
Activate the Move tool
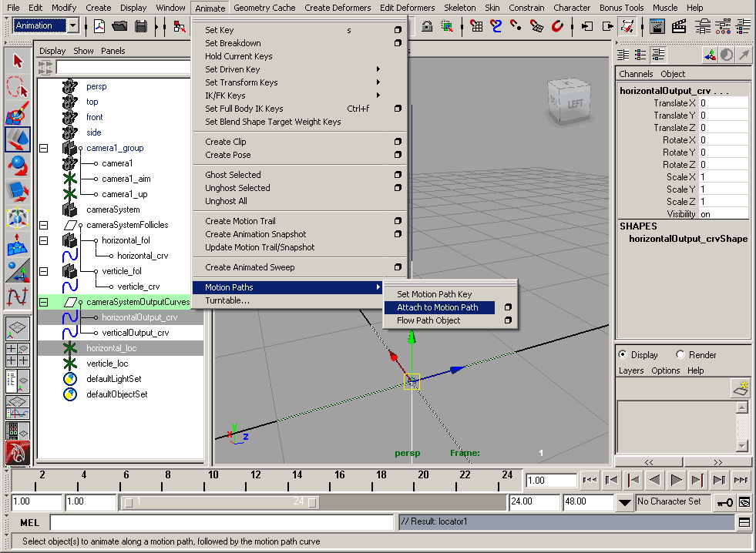tap(18, 139)
